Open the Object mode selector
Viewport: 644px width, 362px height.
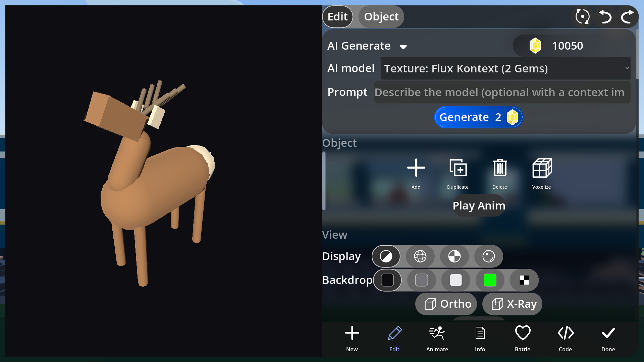coord(381,17)
